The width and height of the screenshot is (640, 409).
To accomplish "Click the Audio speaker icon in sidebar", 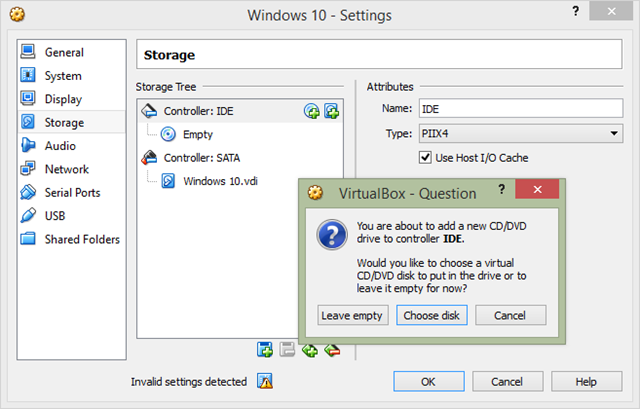I will (x=28, y=145).
